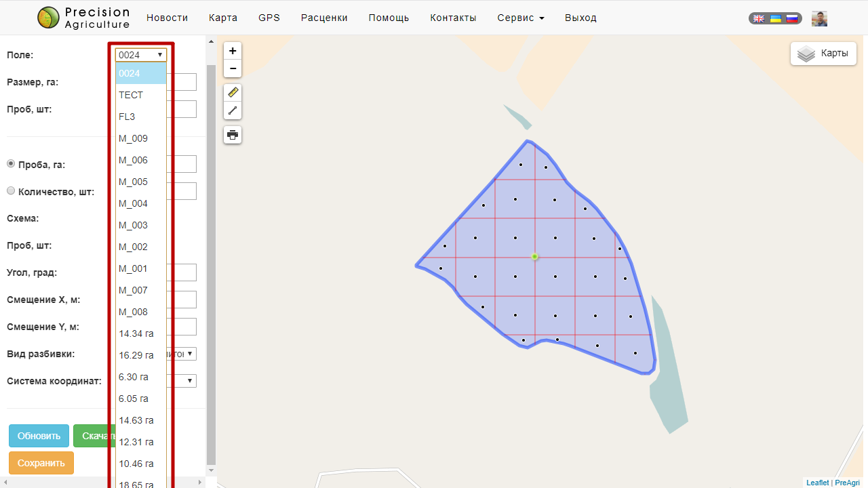Viewport: 868px width, 488px height.
Task: Open the Система координат dropdown
Action: tap(184, 381)
